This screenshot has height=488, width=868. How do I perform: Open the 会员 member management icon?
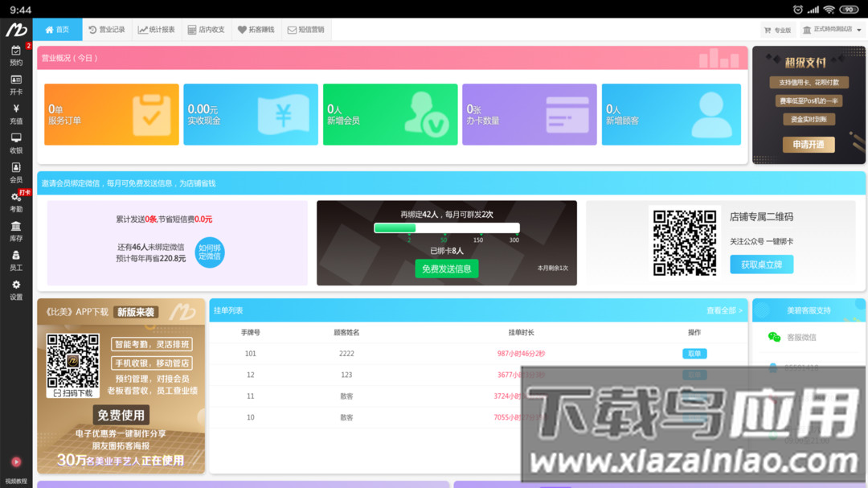click(15, 174)
